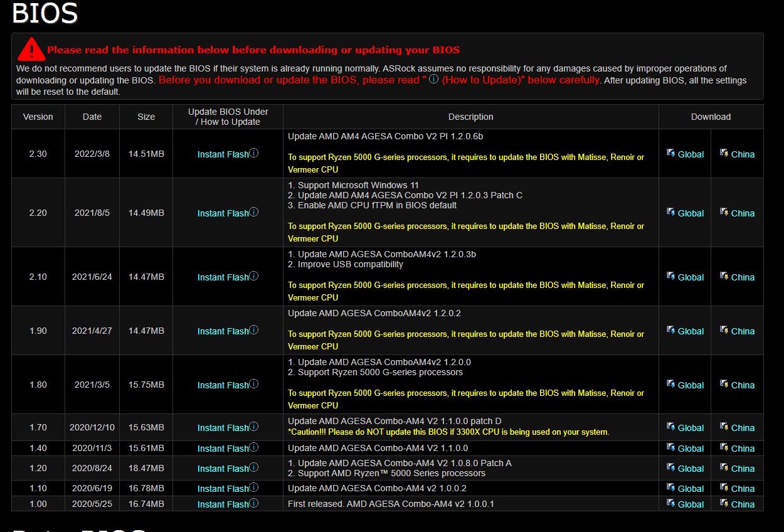Click Global download icon for BIOS 1.90

click(670, 330)
